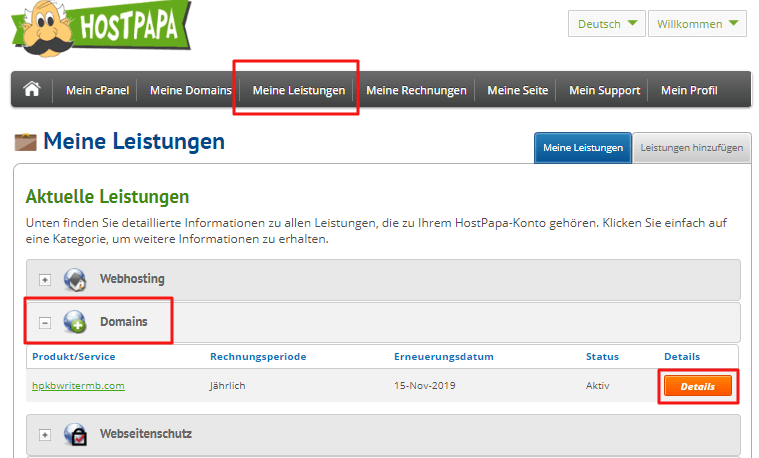Screen dimensions: 759x458
Task: Click the Erneuerungsdatum column header
Action: coord(444,357)
